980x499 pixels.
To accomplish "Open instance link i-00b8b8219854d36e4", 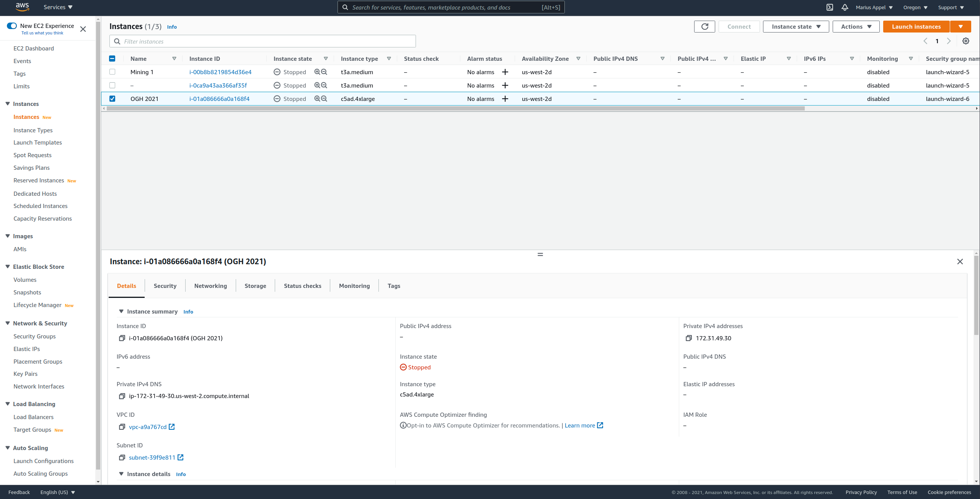I will pyautogui.click(x=220, y=72).
